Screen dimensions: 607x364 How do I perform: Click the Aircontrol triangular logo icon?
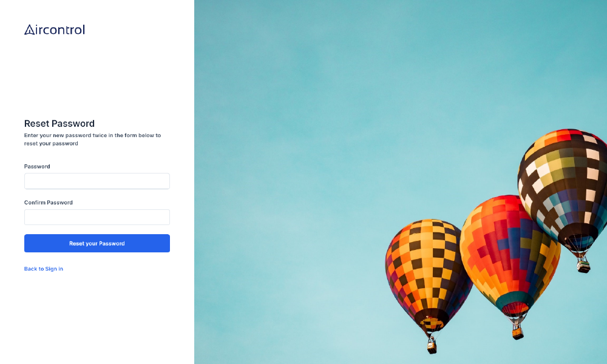point(29,30)
